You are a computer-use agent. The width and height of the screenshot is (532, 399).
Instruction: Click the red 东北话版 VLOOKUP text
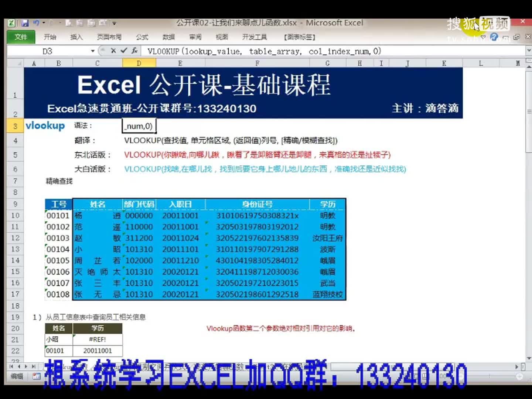257,155
